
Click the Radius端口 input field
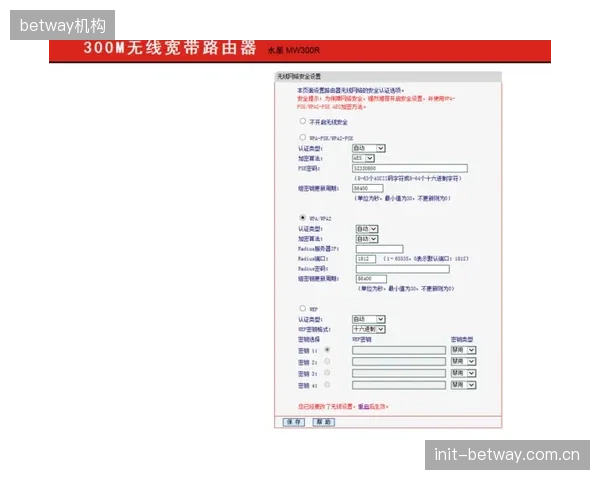coord(366,259)
